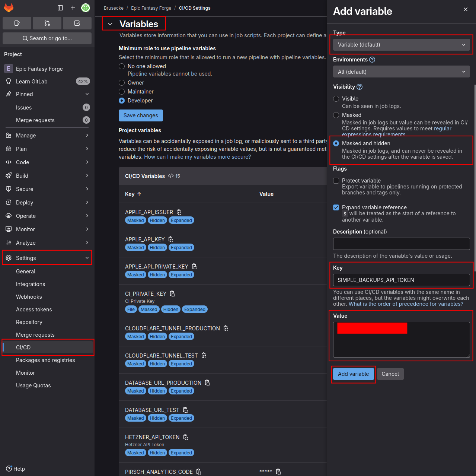Enable the Protect variable checkbox

(336, 181)
